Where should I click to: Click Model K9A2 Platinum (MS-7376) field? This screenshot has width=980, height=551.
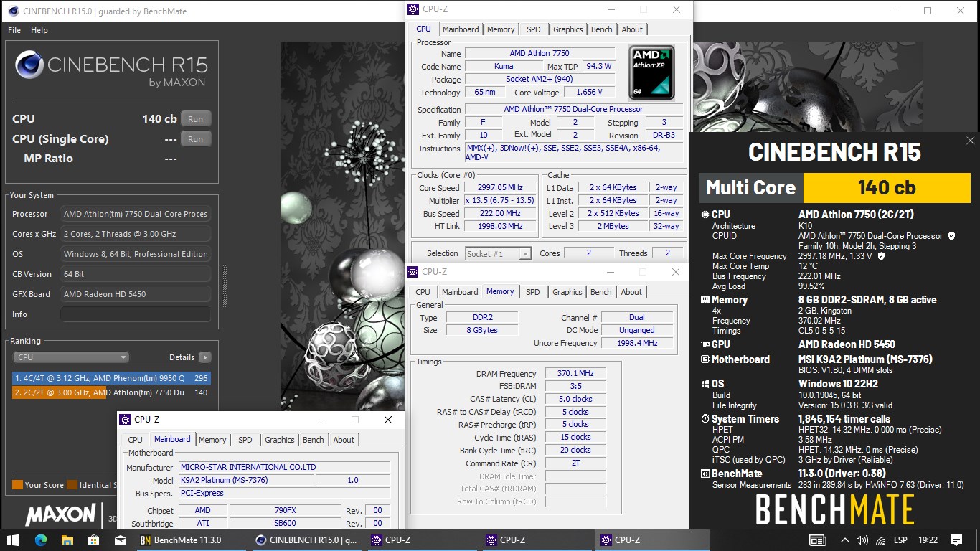(x=245, y=480)
